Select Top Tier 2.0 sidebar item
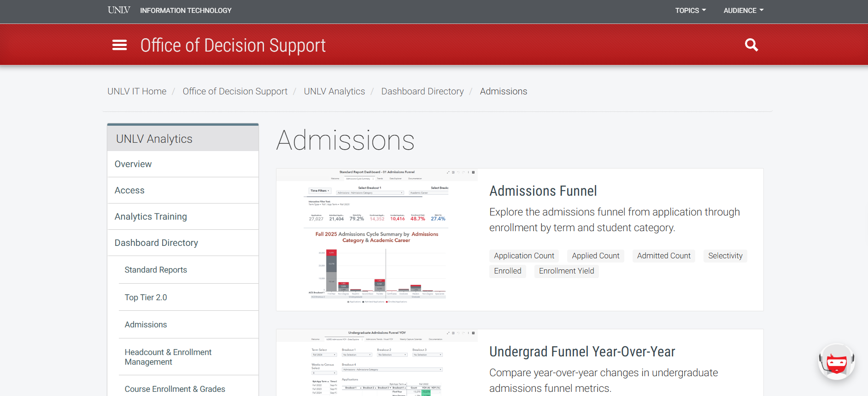868x396 pixels. 188,297
